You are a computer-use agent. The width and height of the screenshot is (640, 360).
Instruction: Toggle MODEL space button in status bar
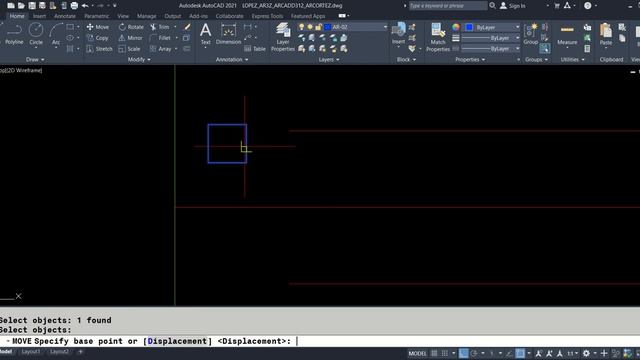[x=417, y=353]
